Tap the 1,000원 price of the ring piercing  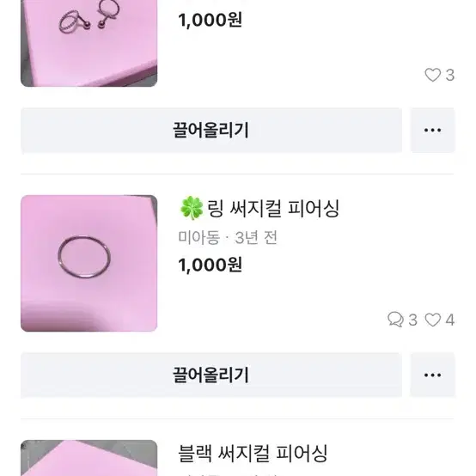(x=210, y=265)
